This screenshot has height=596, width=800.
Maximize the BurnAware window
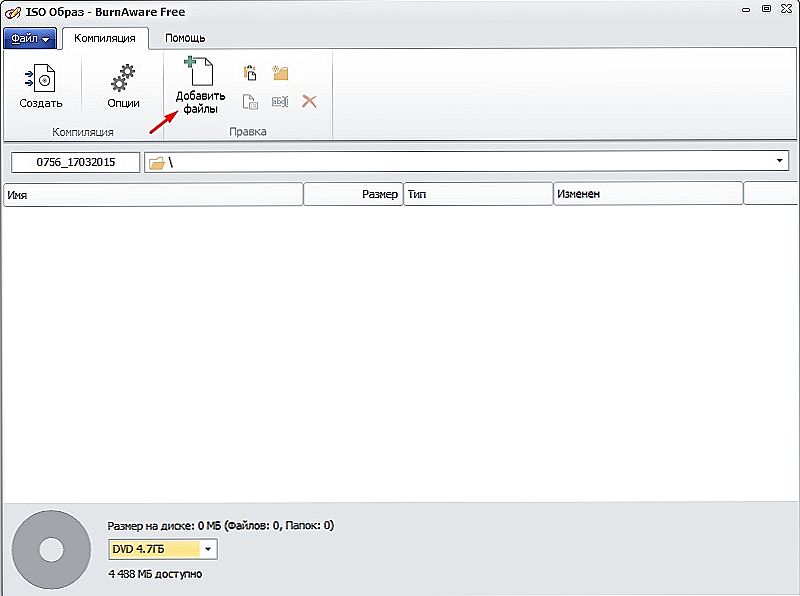[x=766, y=9]
